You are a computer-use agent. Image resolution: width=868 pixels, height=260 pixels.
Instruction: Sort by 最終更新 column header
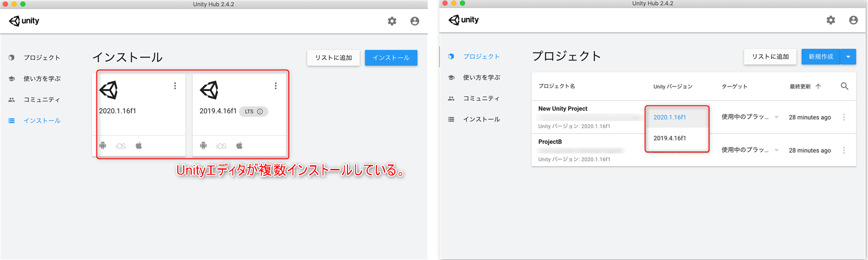tap(800, 86)
